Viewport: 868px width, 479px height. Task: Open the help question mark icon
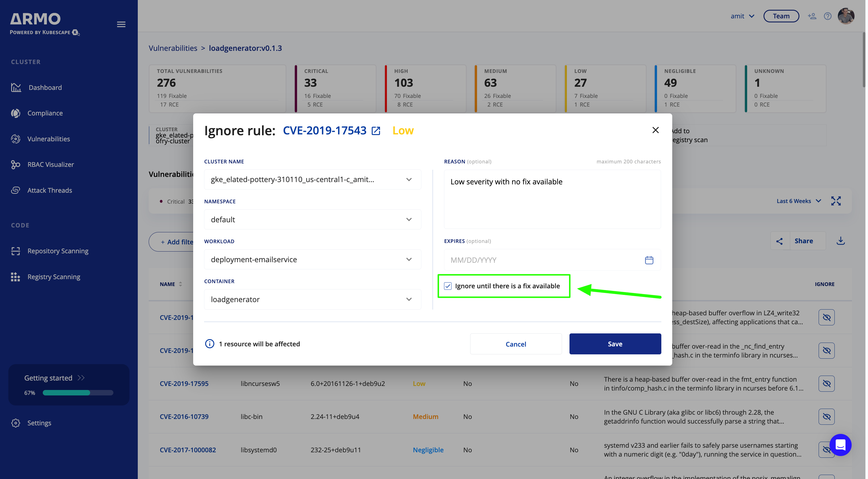(827, 16)
